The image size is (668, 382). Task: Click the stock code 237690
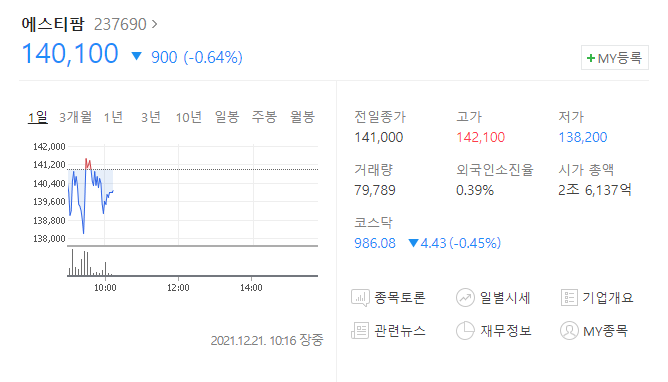pyautogui.click(x=120, y=24)
